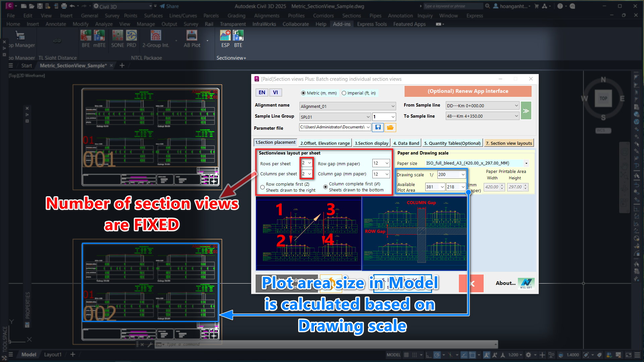Launch the 2-Group Int. tool
The height and width of the screenshot is (362, 644).
[x=156, y=35]
